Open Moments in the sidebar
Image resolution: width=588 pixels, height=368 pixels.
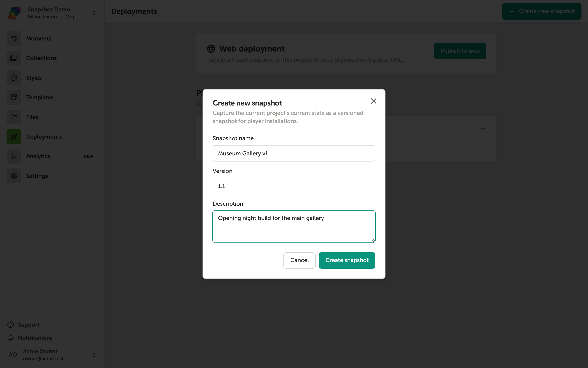coord(52,38)
